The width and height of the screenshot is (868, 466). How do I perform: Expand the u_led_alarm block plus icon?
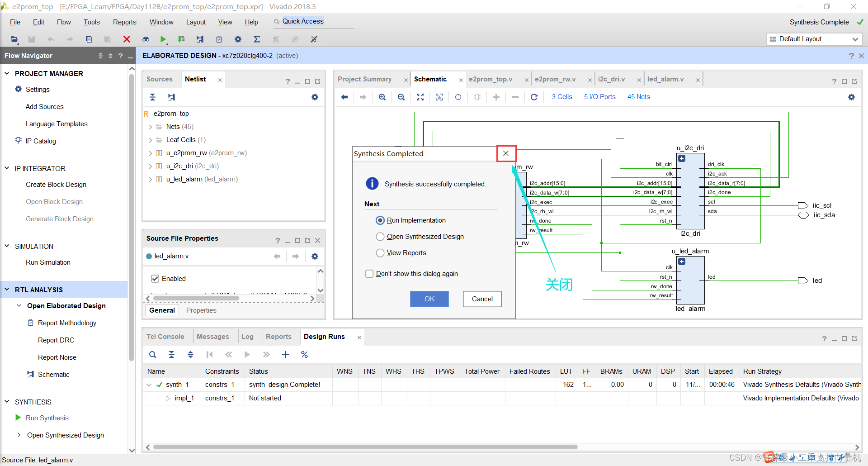tap(682, 262)
